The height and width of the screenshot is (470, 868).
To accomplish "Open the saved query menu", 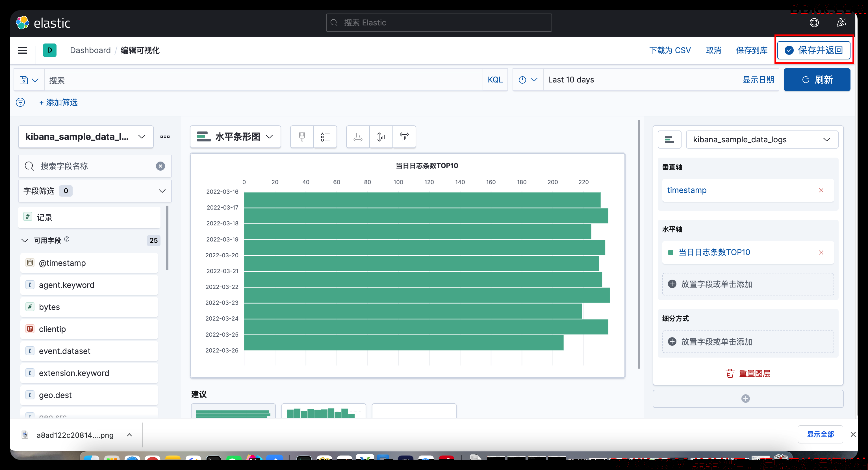I will click(x=29, y=80).
